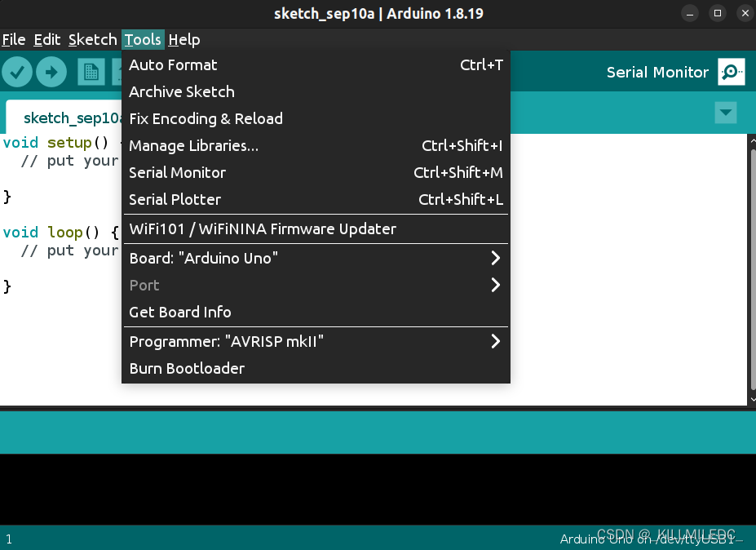756x550 pixels.
Task: Expand Programmer "AVRISP mkII" submenu
Action: [x=316, y=342]
